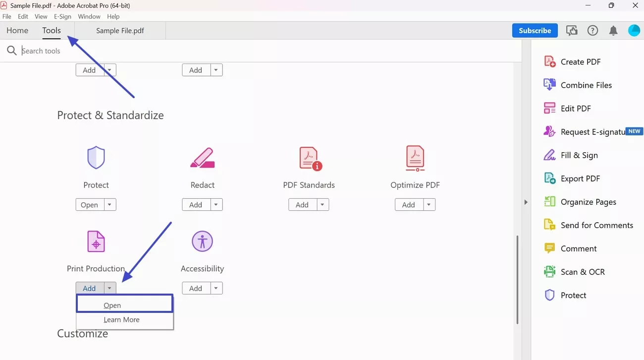Click the Accessibility tool icon
Image resolution: width=644 pixels, height=360 pixels.
click(202, 241)
